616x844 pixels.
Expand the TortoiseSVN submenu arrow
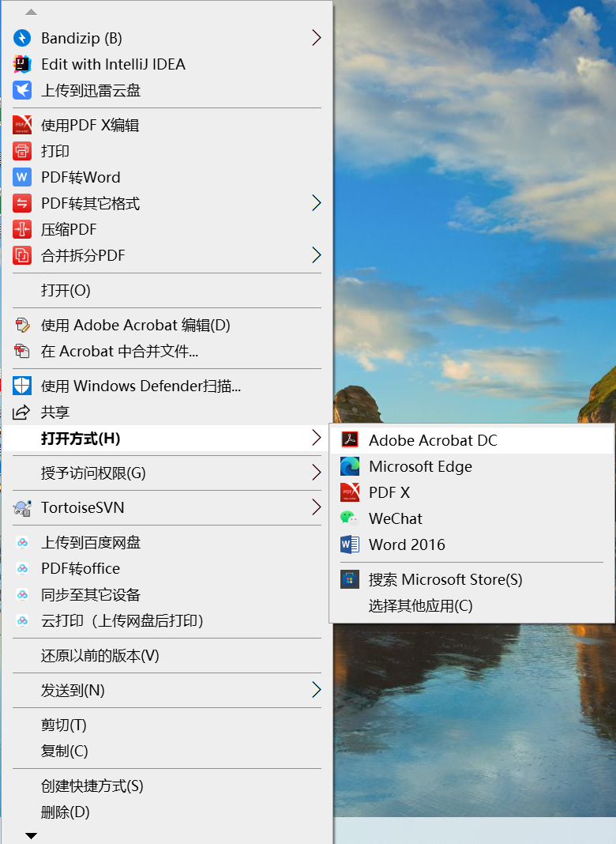point(317,507)
